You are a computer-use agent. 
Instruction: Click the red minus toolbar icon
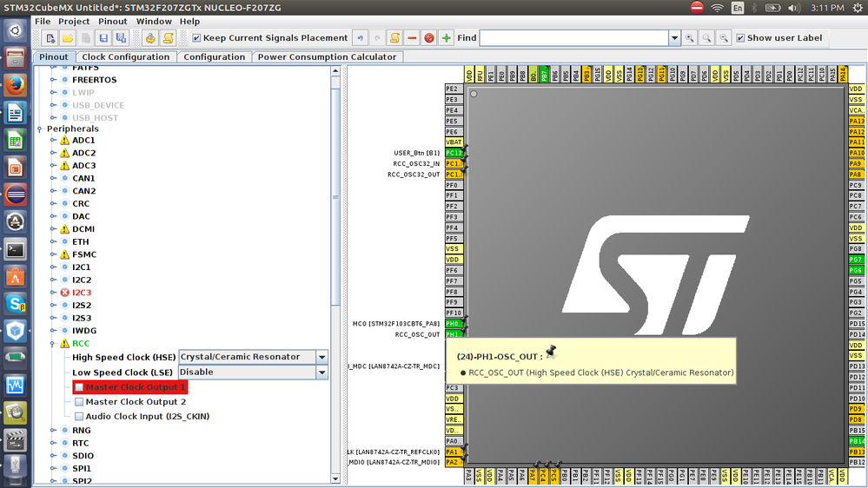pos(412,38)
